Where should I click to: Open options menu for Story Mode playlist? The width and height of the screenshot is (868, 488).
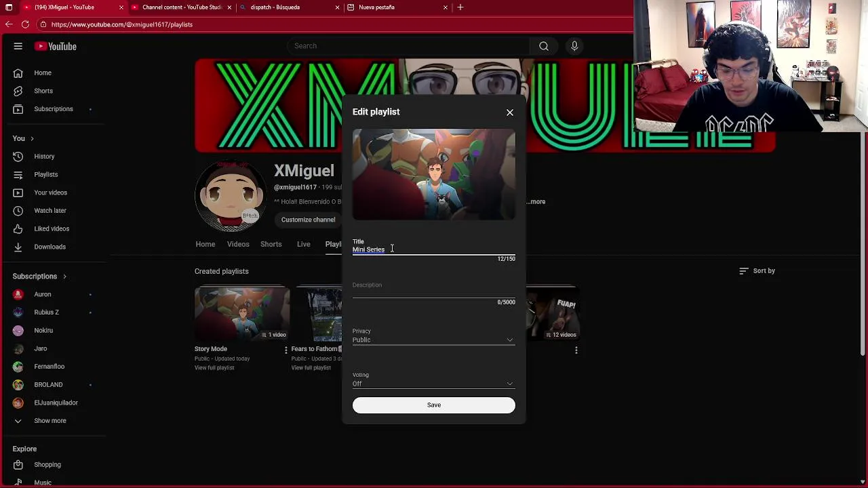[x=286, y=350]
